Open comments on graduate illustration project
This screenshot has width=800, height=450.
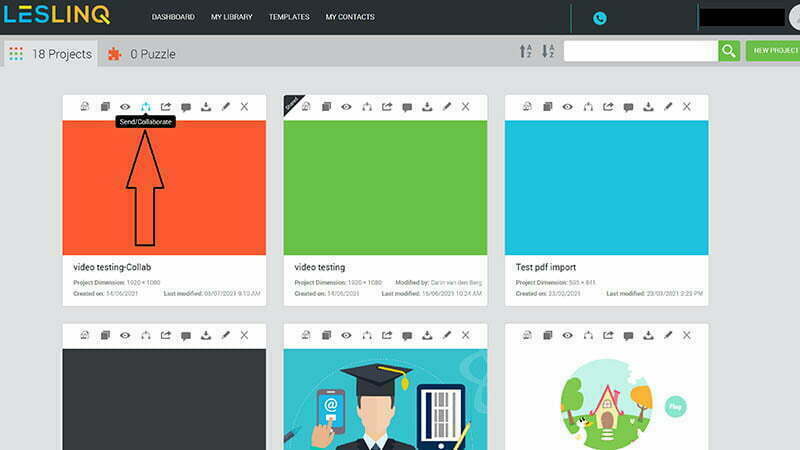(407, 336)
